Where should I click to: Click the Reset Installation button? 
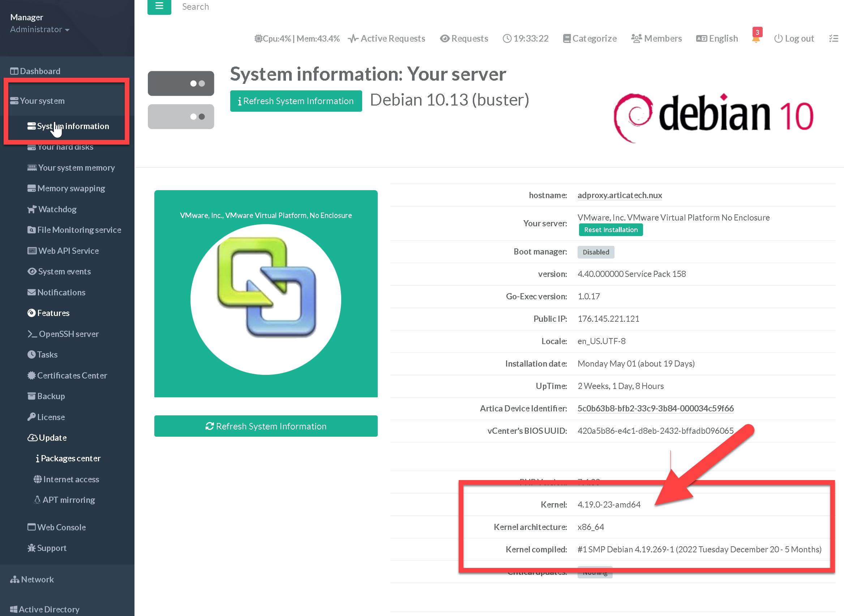click(x=610, y=230)
